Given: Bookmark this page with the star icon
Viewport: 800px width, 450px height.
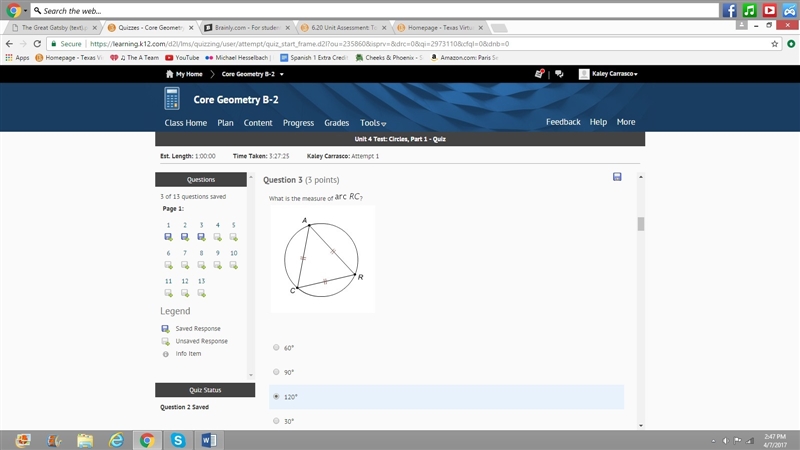Looking at the screenshot, I should click(774, 44).
